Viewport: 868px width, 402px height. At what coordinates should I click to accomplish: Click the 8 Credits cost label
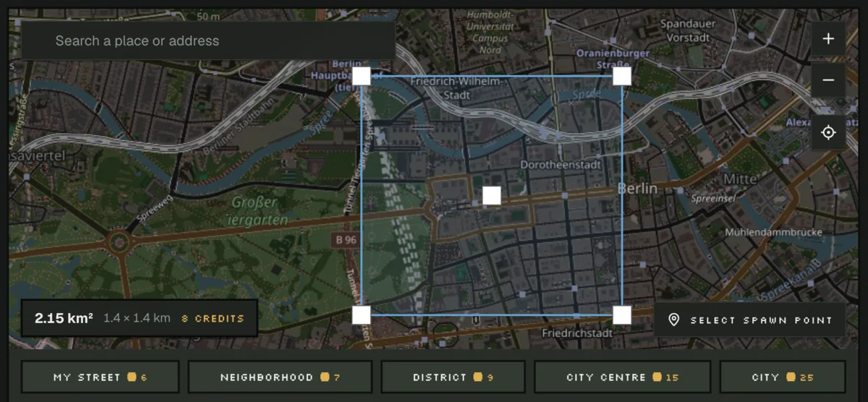pos(213,318)
